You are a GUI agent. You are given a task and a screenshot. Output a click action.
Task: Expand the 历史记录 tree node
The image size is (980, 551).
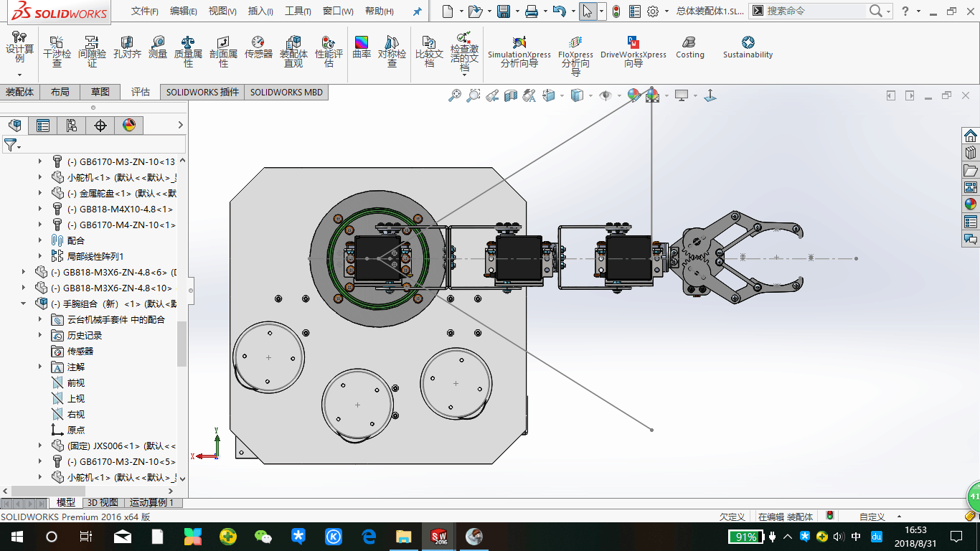coord(40,335)
